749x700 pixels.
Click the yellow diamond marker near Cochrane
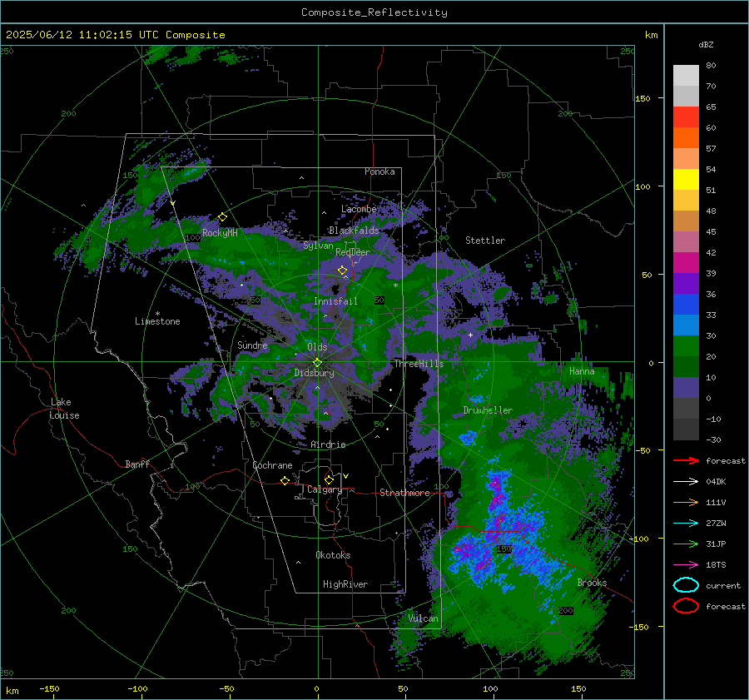coord(285,480)
